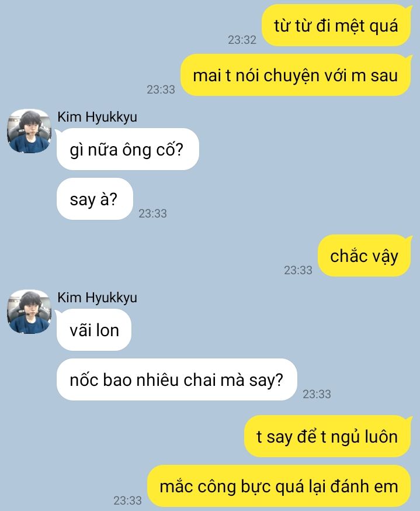
Task: Tap the 'say à?' message bubble
Action: click(95, 199)
